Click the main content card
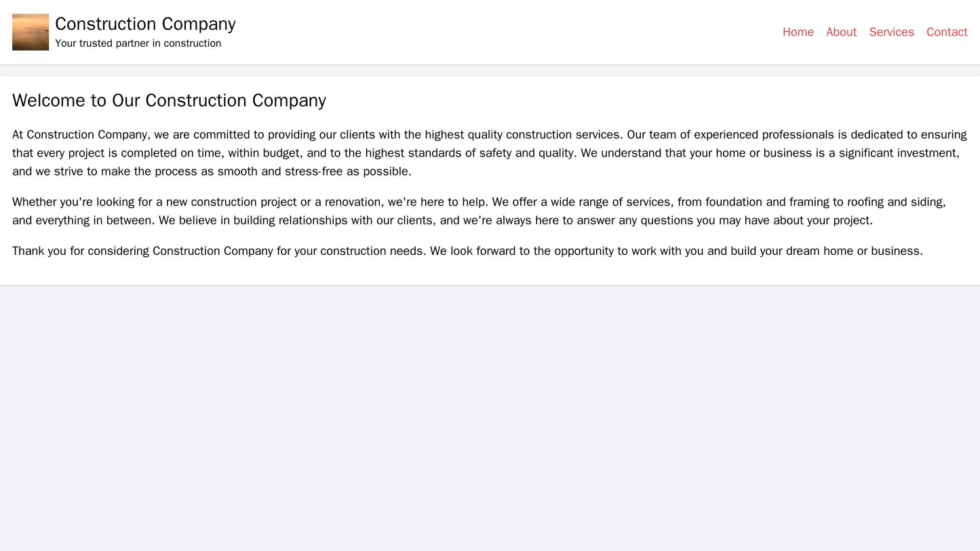This screenshot has height=551, width=980. [x=488, y=190]
